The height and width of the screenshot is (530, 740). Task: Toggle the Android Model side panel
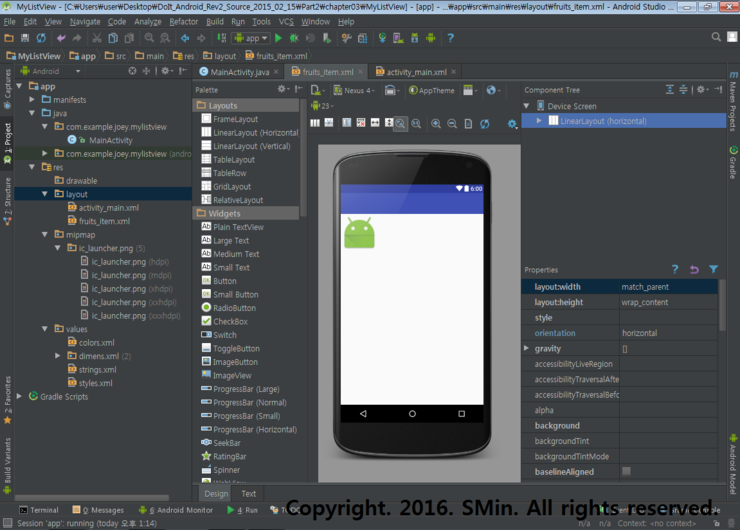pyautogui.click(x=733, y=464)
